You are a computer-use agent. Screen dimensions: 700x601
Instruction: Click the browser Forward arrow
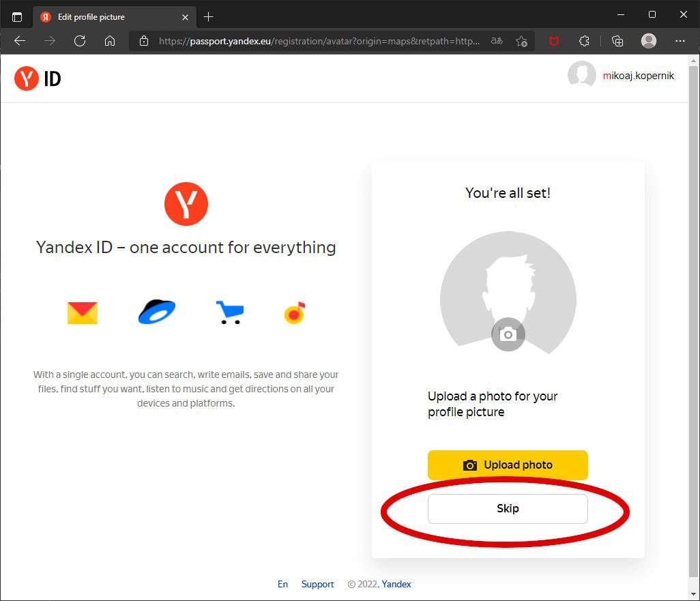50,41
